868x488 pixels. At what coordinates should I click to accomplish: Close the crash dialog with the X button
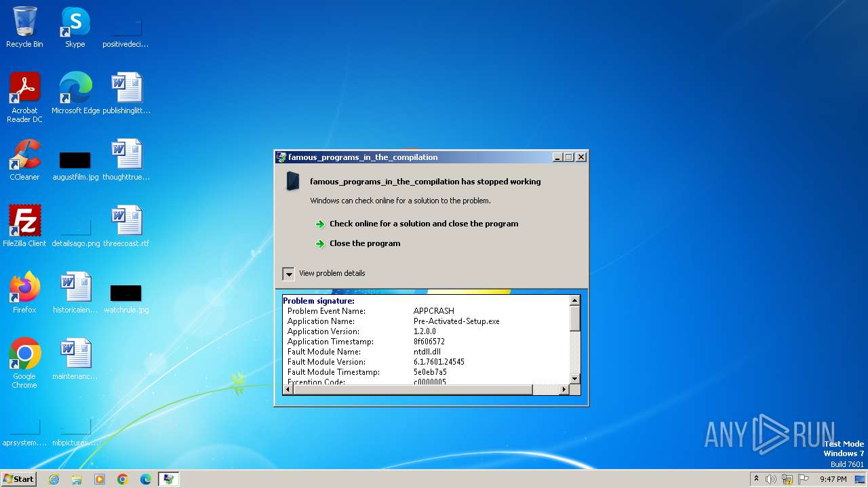[581, 157]
